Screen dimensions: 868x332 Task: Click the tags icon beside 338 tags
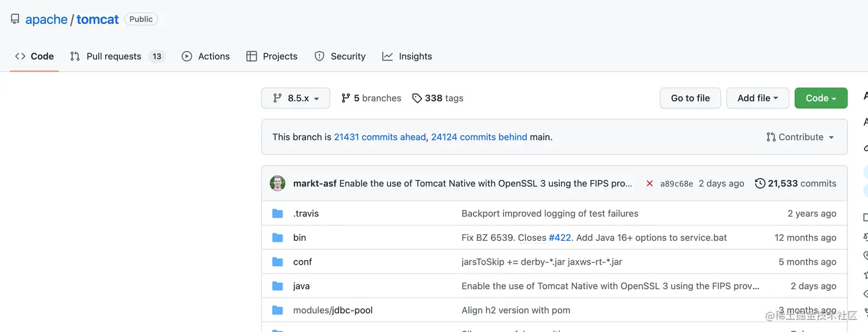[x=417, y=98]
